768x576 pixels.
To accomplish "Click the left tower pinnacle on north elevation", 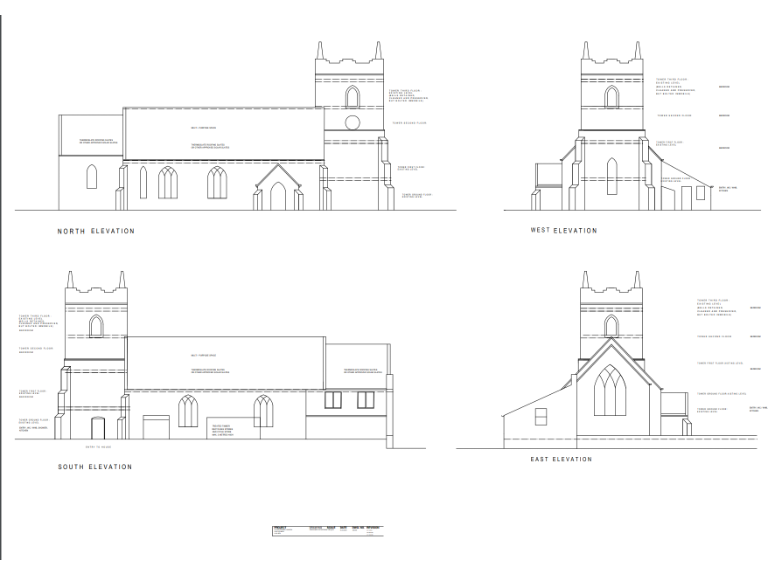I will [x=320, y=50].
